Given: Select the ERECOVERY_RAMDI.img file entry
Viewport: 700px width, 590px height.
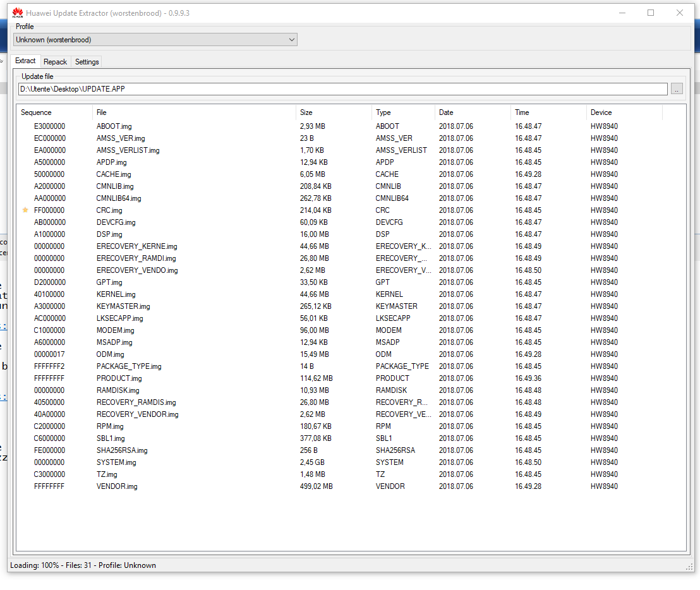Looking at the screenshot, I should [x=136, y=259].
